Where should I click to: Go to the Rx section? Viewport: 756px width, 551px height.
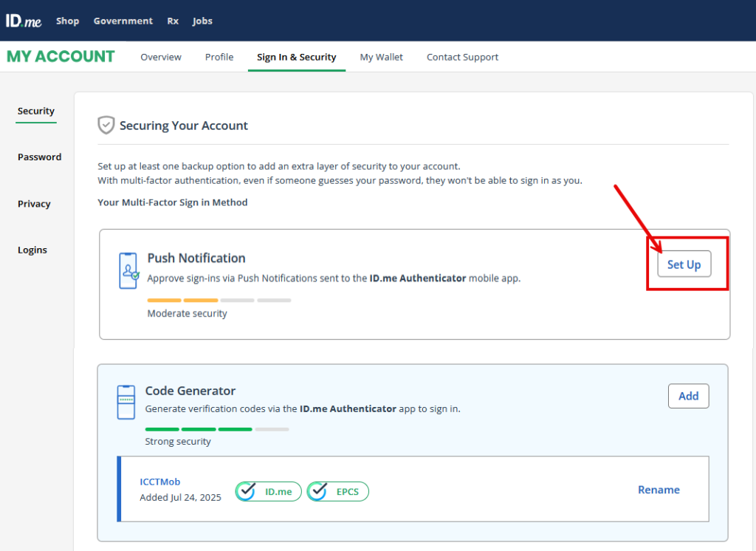coord(173,21)
